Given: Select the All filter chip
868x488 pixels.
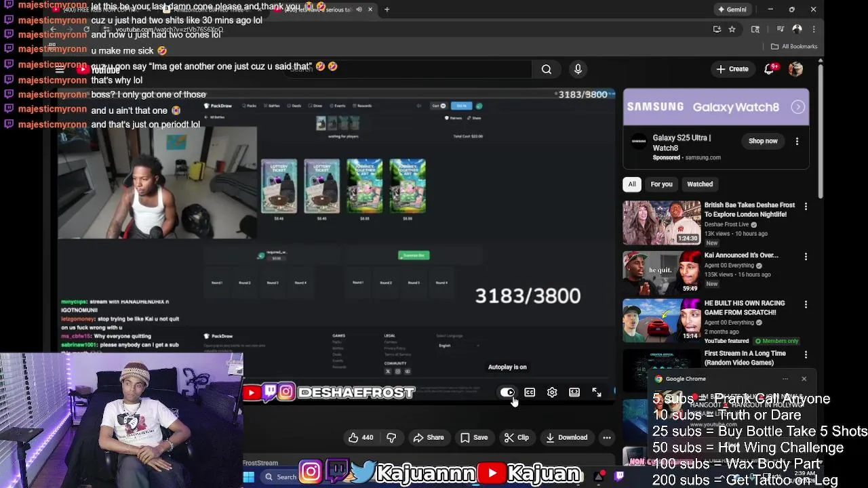Looking at the screenshot, I should pyautogui.click(x=632, y=184).
